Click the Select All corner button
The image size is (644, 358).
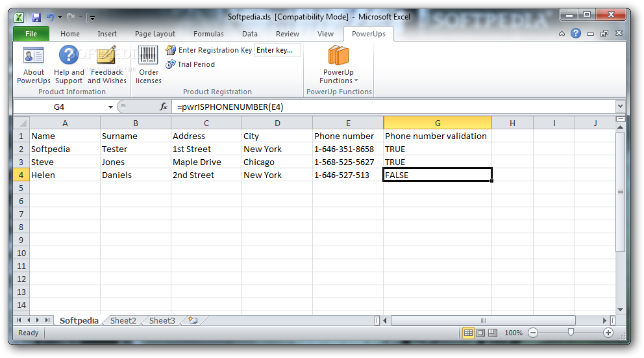(21, 123)
